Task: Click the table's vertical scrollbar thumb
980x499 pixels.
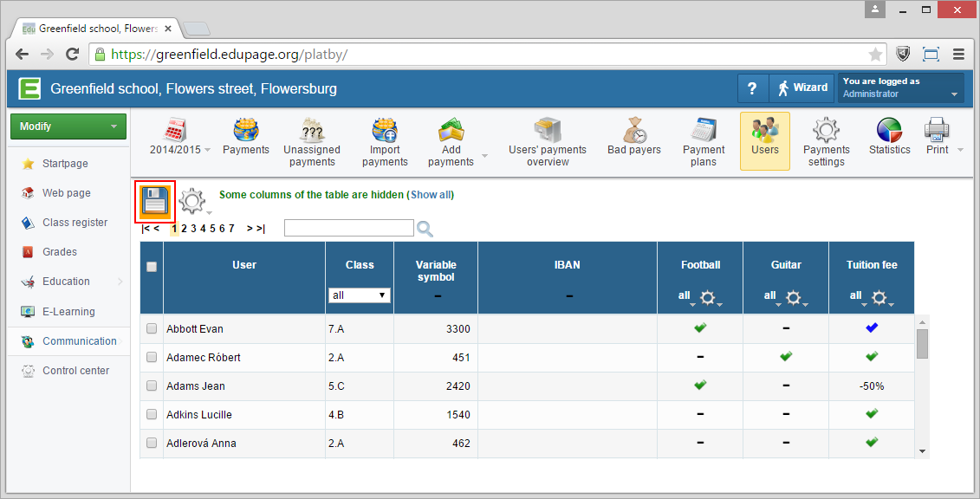Action: pyautogui.click(x=922, y=343)
